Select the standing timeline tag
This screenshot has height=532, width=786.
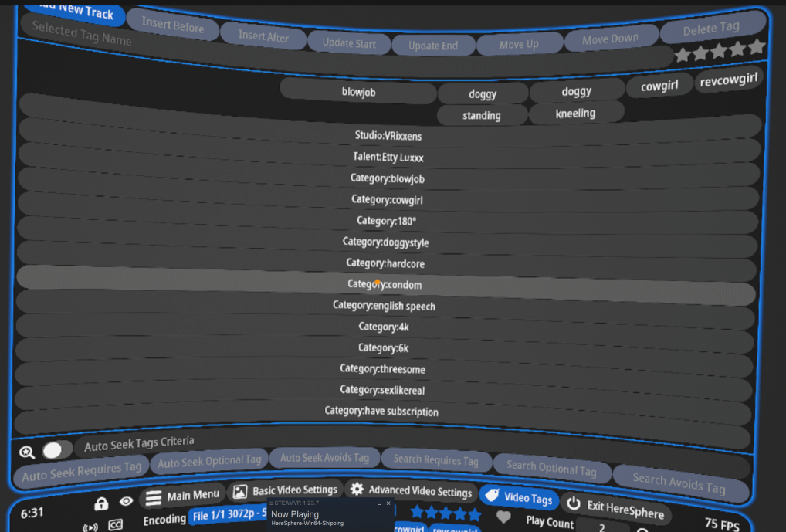481,115
